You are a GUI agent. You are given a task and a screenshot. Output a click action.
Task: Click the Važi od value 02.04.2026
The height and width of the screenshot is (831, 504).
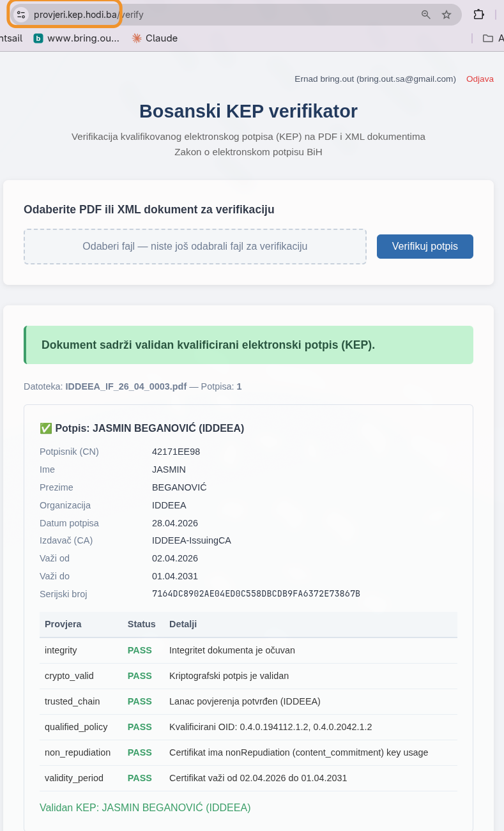[x=175, y=558]
